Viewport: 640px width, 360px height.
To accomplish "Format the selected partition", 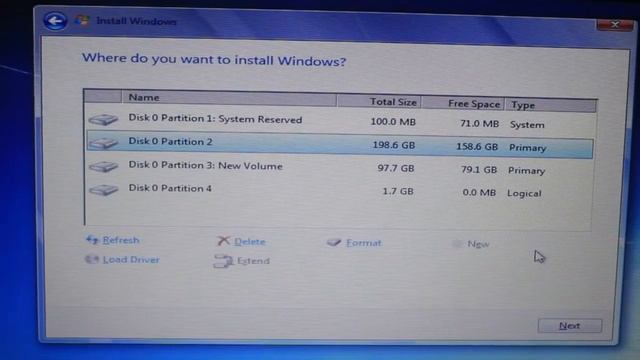I will [x=364, y=243].
